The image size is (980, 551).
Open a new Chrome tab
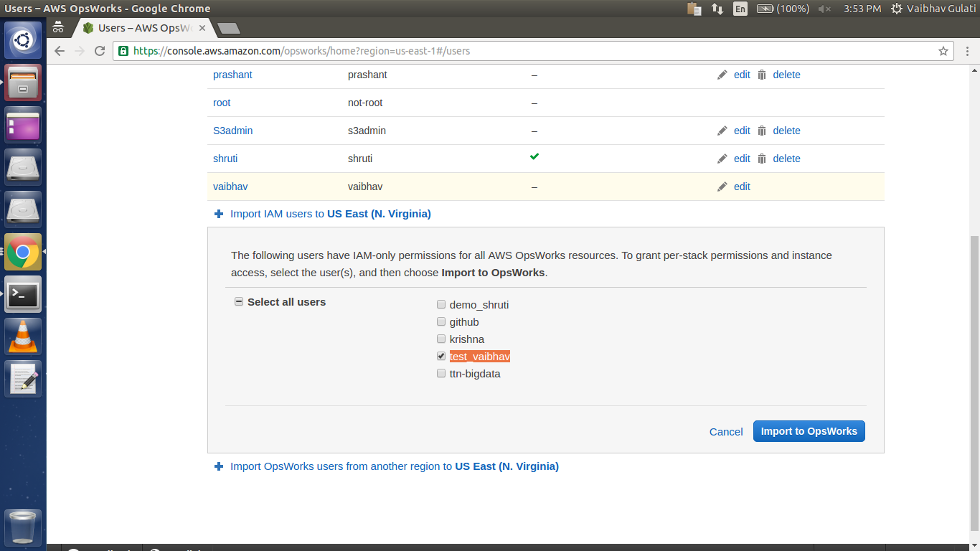pos(228,29)
